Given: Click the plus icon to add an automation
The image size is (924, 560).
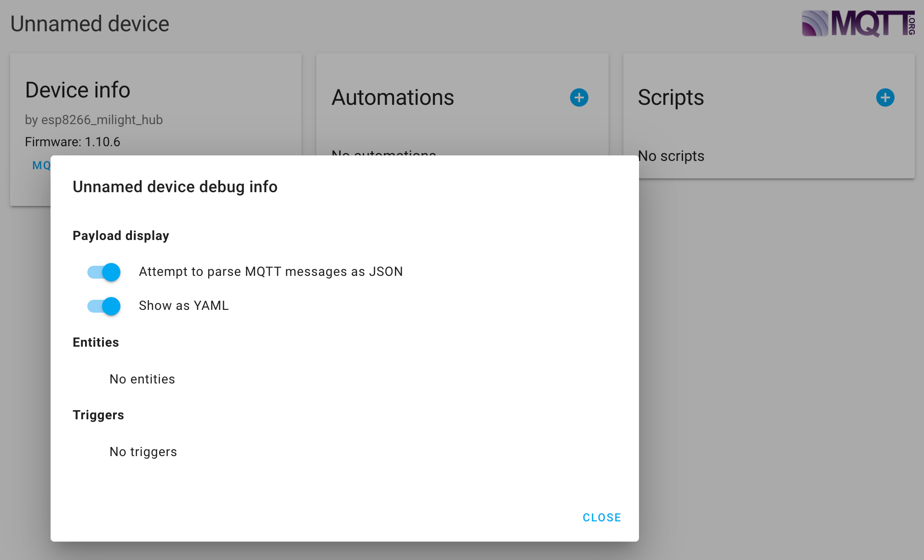Looking at the screenshot, I should 579,97.
